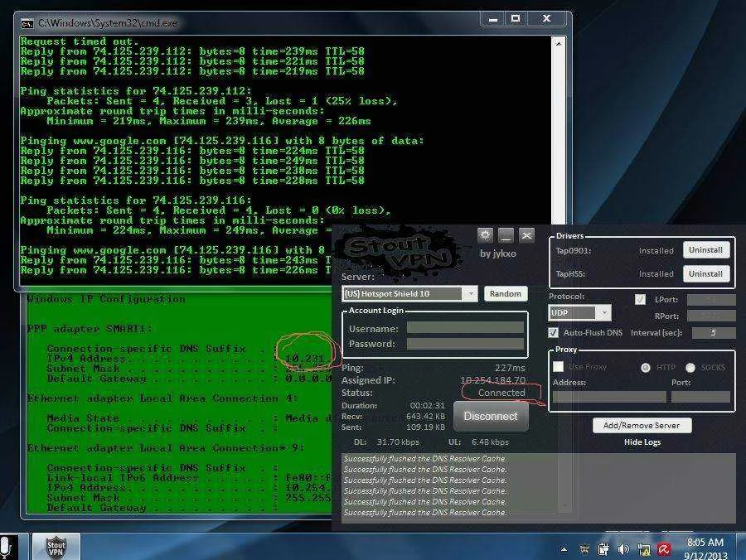Click the cmd.exe title bar icon

coord(27,23)
